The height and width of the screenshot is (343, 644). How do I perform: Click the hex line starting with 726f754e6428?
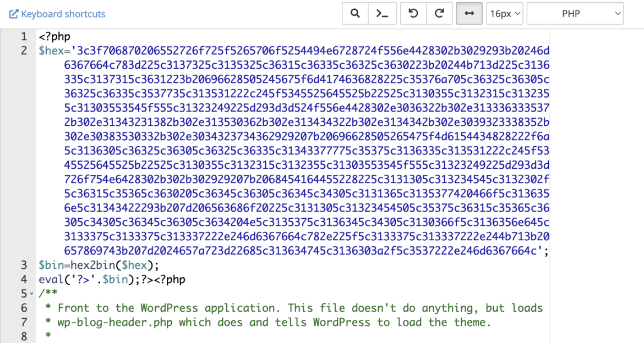tap(307, 179)
